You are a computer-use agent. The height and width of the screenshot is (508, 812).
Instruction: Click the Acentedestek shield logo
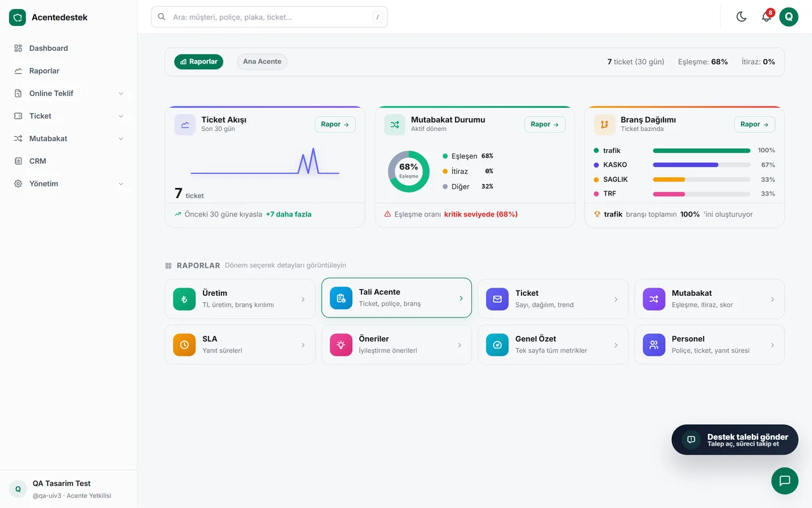[x=17, y=17]
